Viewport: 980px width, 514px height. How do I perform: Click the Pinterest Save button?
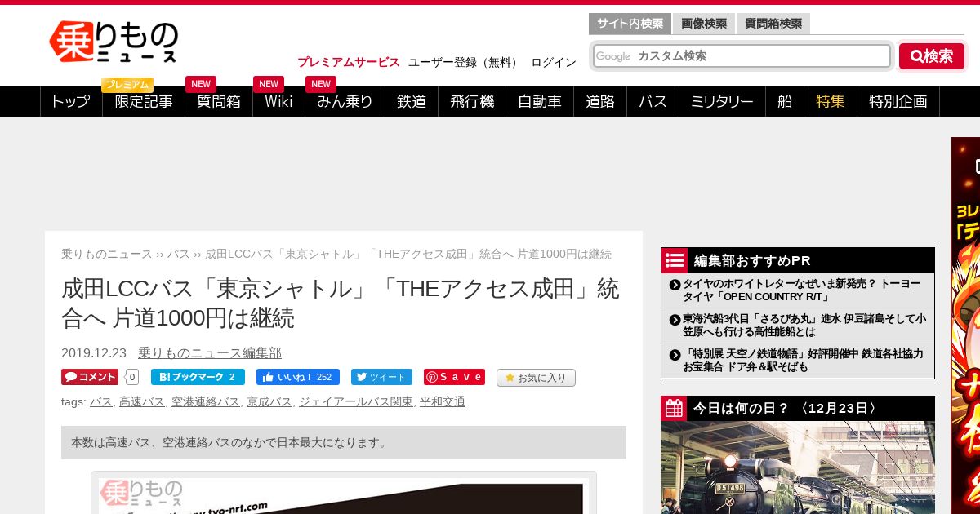454,377
